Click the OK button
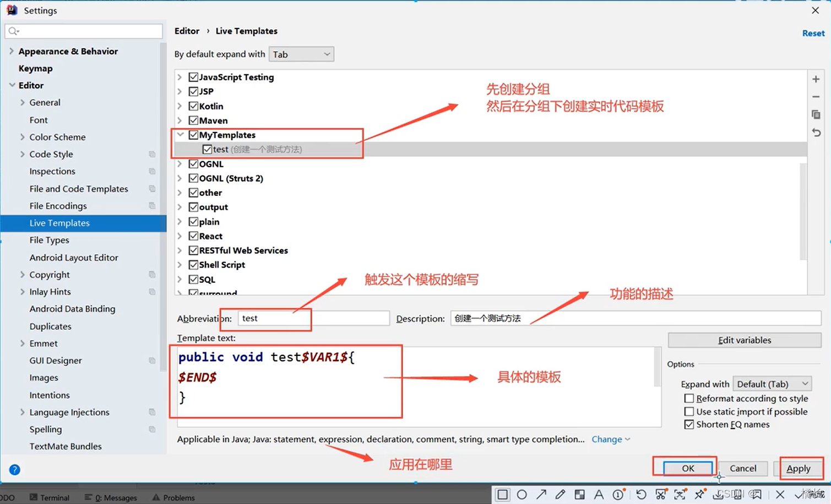The height and width of the screenshot is (504, 831). pyautogui.click(x=688, y=468)
